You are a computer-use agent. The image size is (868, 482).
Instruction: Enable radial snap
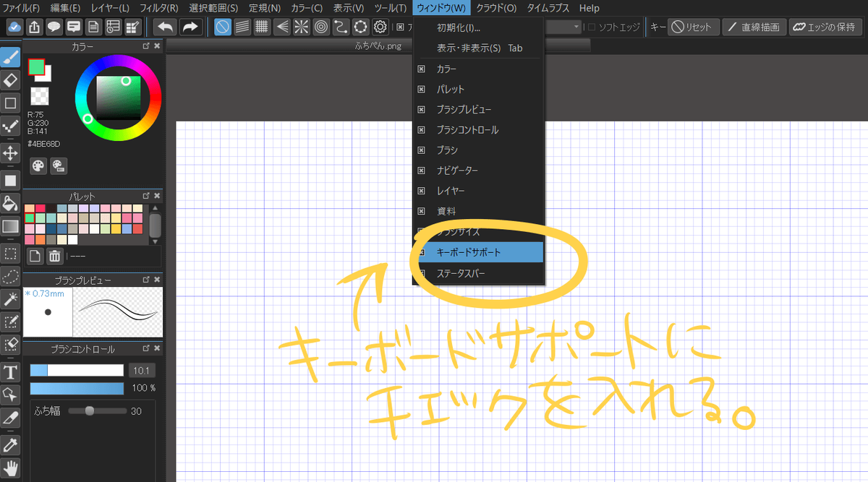[301, 27]
